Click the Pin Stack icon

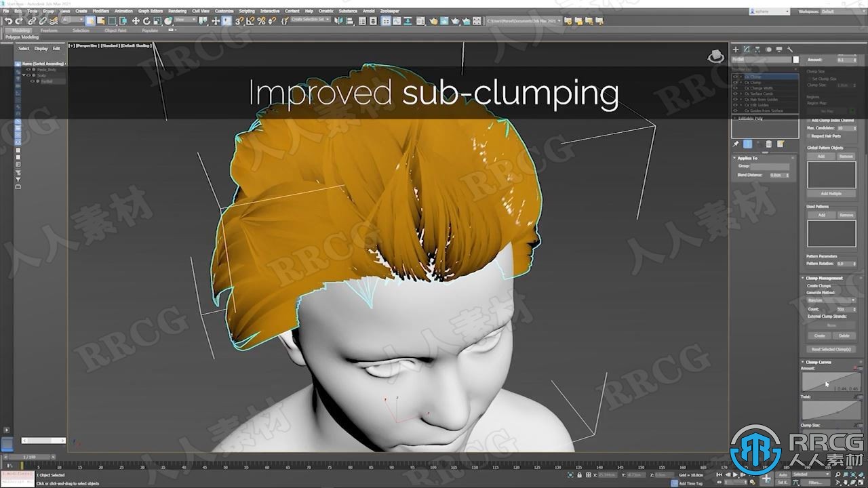[x=736, y=144]
